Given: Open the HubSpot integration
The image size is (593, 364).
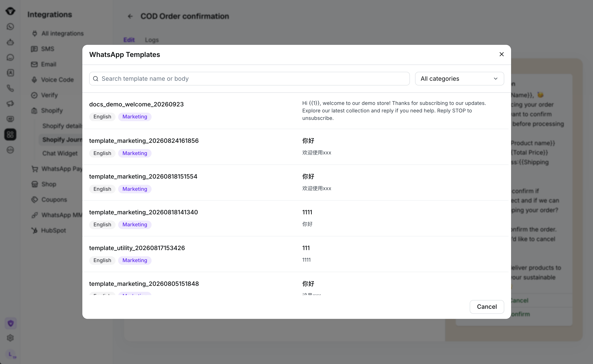Looking at the screenshot, I should [48, 230].
